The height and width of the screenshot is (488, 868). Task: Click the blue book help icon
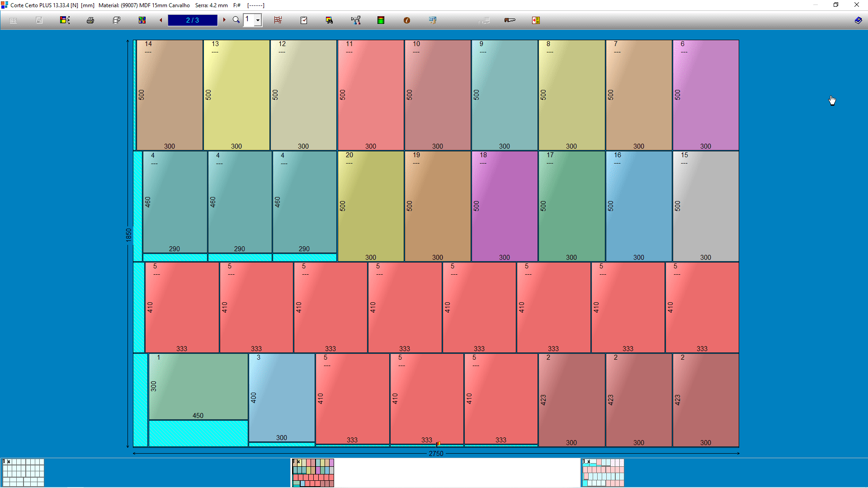(858, 20)
